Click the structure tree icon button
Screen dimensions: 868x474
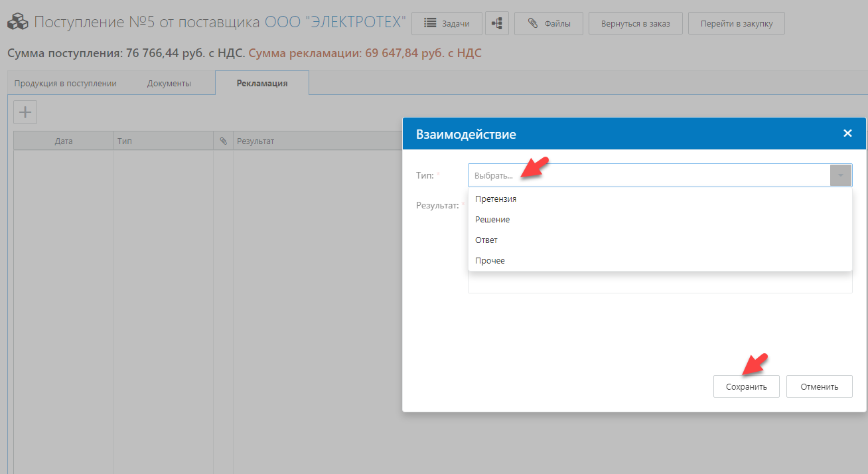496,23
